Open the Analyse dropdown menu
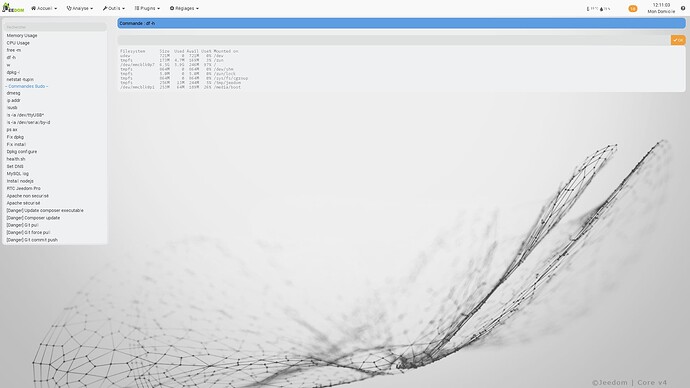The image size is (690, 388). pyautogui.click(x=80, y=8)
